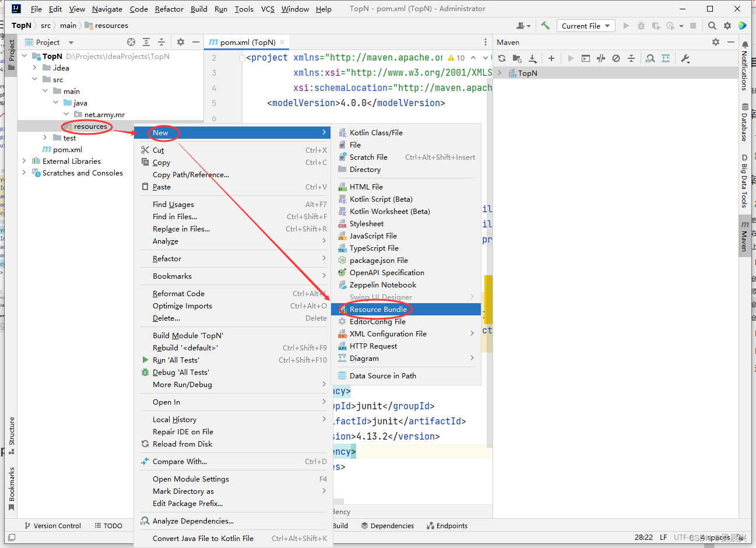This screenshot has height=548, width=756.
Task: Open the Structure tool window
Action: (11, 435)
